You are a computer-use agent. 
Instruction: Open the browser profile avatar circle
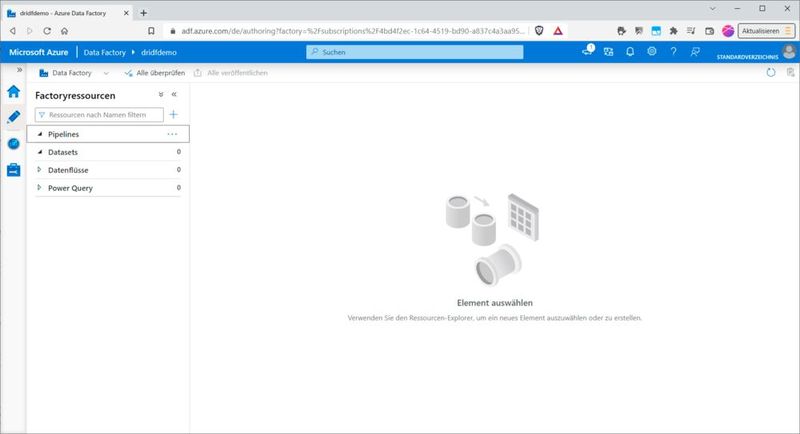point(728,31)
